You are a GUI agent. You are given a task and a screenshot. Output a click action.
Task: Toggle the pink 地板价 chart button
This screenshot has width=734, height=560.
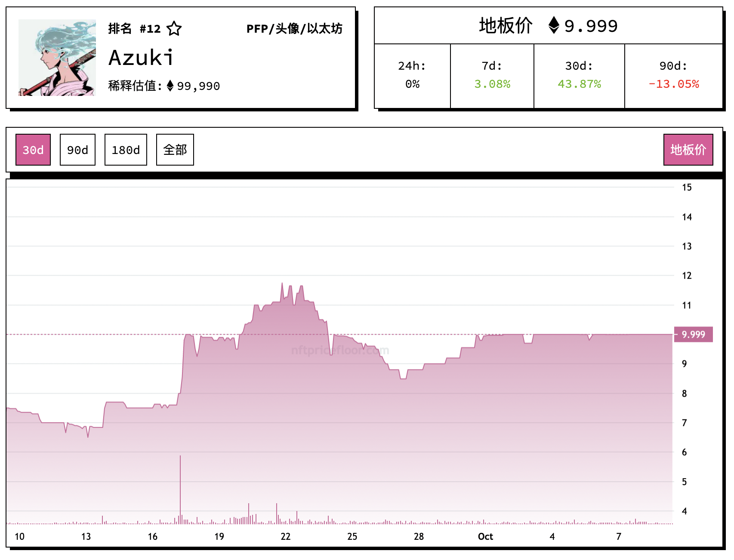click(x=688, y=150)
